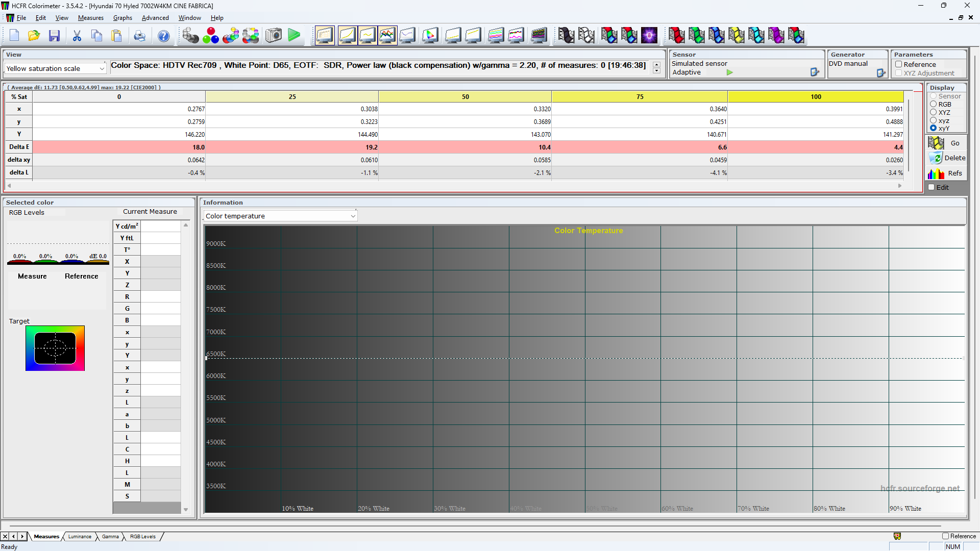Viewport: 980px width, 551px height.
Task: Start the yellow saturation scale measure icon
Action: 736,35
